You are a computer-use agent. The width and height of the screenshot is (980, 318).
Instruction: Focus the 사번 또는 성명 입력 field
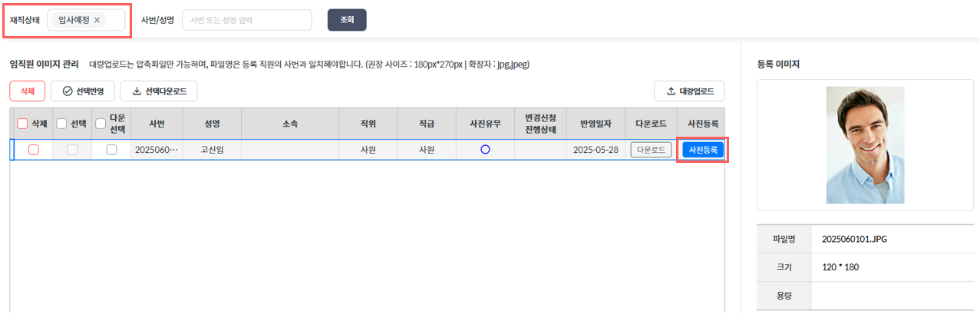[246, 20]
